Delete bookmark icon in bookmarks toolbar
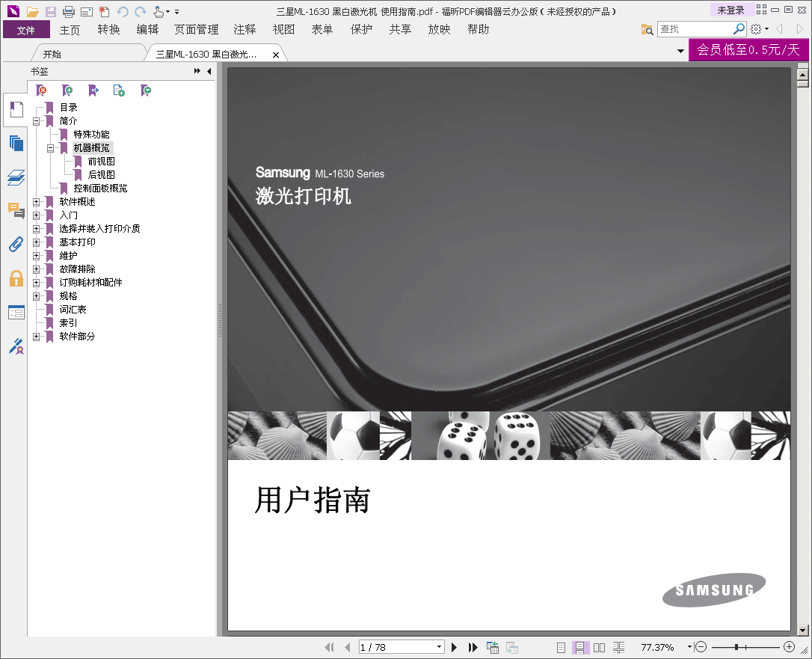 [x=41, y=91]
